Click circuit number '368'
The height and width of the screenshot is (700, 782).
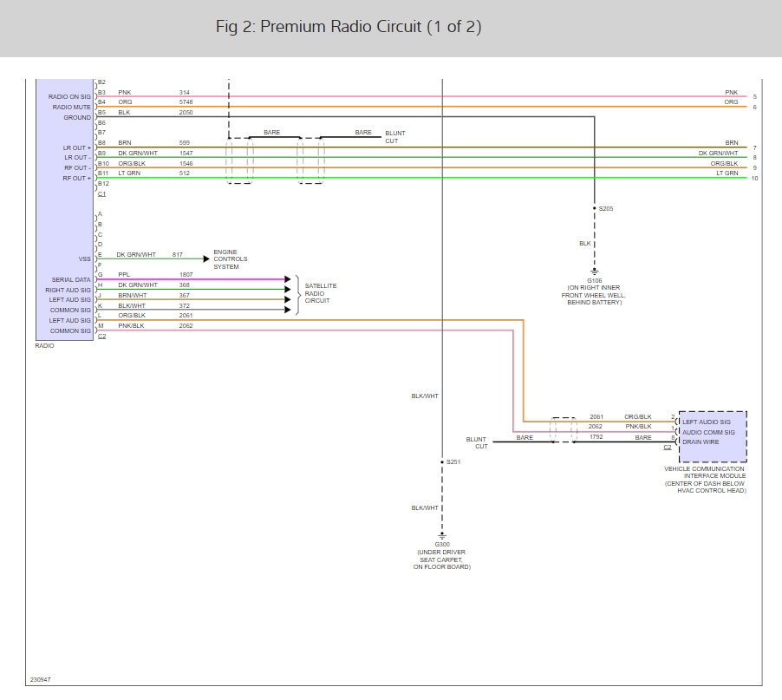(185, 285)
